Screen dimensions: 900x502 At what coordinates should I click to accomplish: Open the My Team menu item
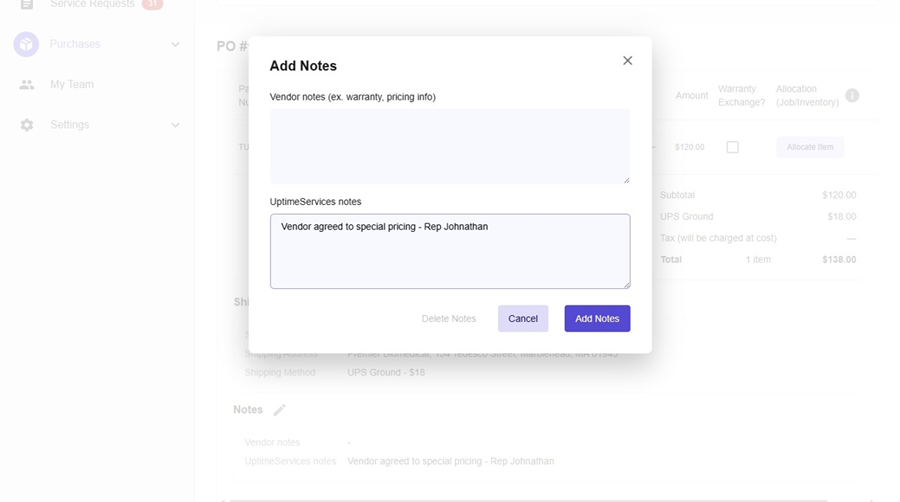pyautogui.click(x=72, y=85)
